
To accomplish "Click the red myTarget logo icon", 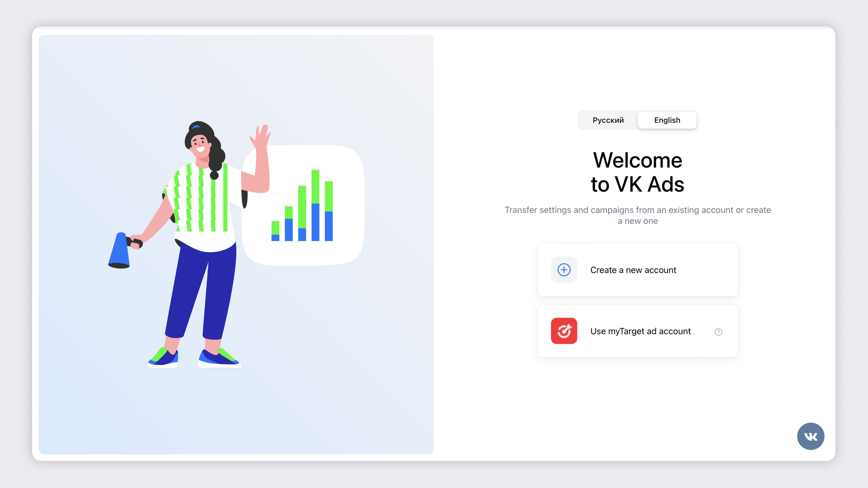I will tap(564, 331).
